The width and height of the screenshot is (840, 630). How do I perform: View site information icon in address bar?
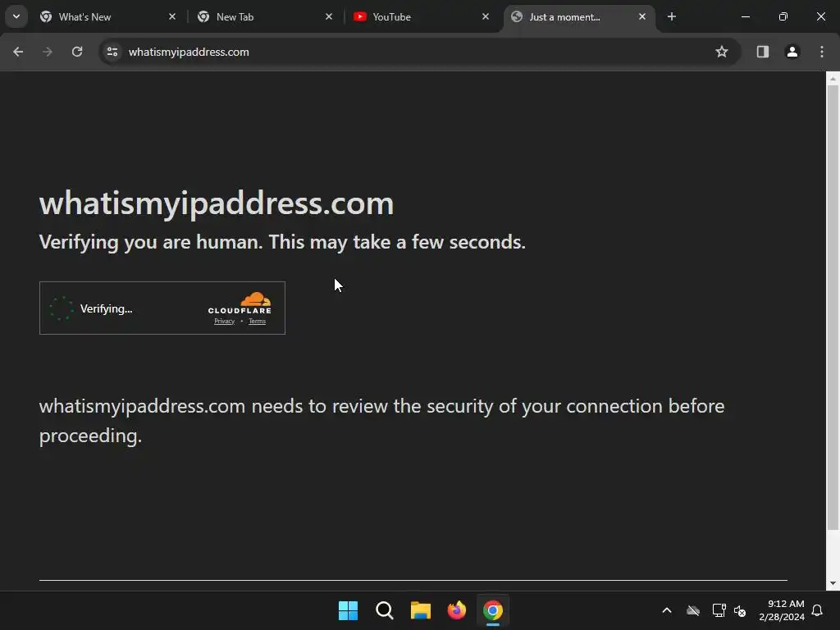(112, 52)
